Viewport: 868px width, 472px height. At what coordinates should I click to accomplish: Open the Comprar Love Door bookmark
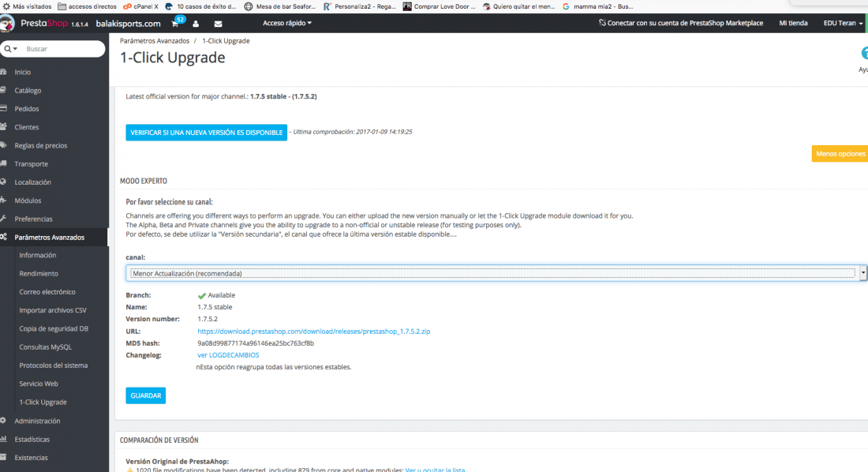pos(439,6)
